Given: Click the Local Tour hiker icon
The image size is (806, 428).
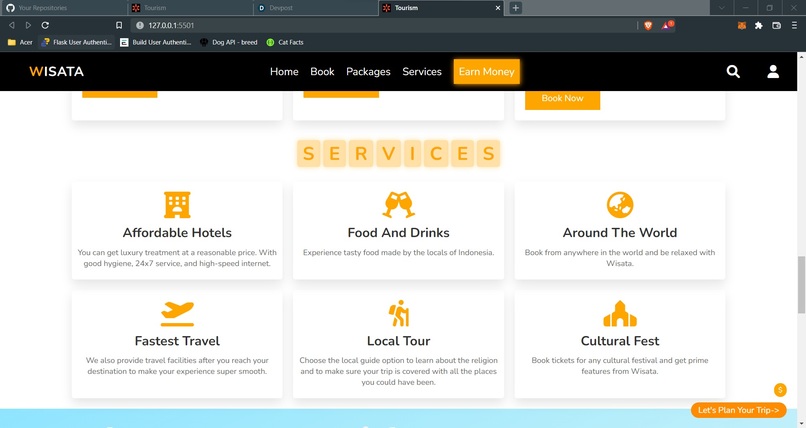Looking at the screenshot, I should point(399,313).
